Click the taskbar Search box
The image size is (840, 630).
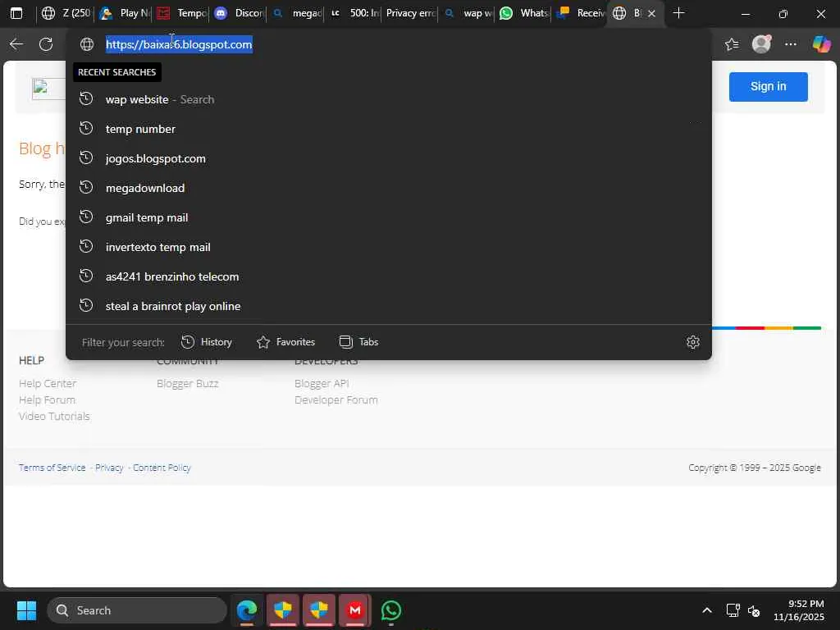click(137, 610)
